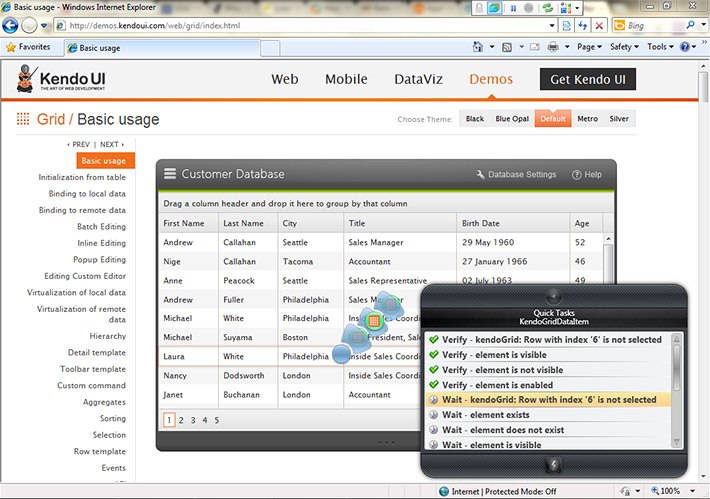Choose the Metro theme
This screenshot has width=710, height=499.
[x=587, y=119]
